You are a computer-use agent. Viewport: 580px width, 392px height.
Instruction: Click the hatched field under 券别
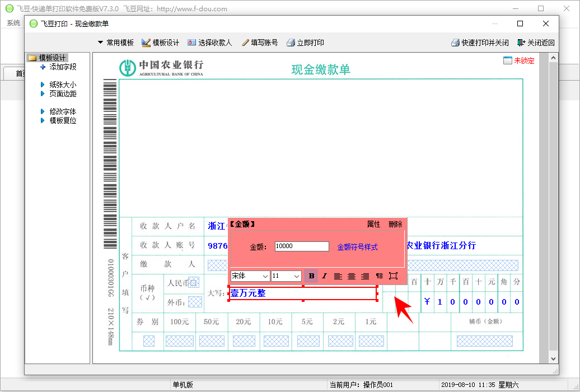(x=149, y=341)
